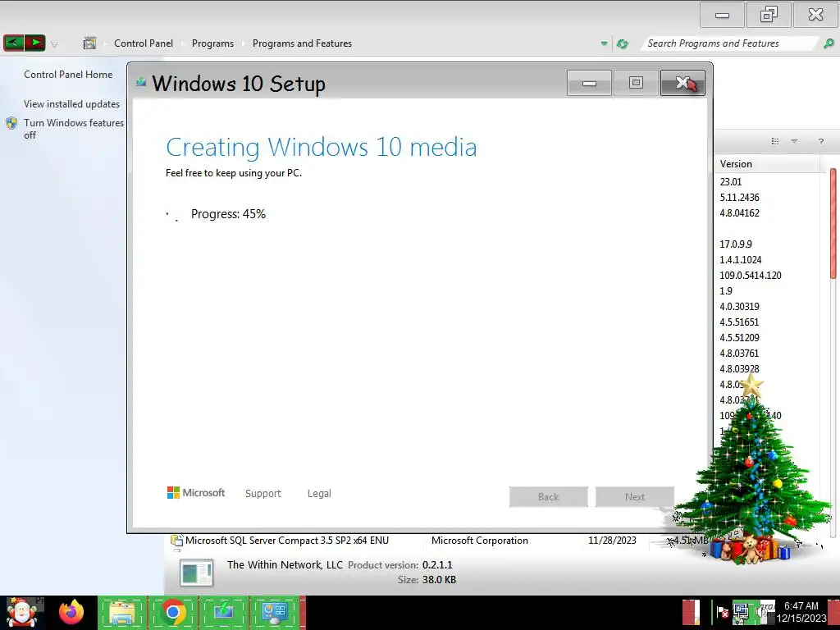Open File Explorer from the taskbar
Image resolution: width=840 pixels, height=630 pixels.
coord(121,613)
